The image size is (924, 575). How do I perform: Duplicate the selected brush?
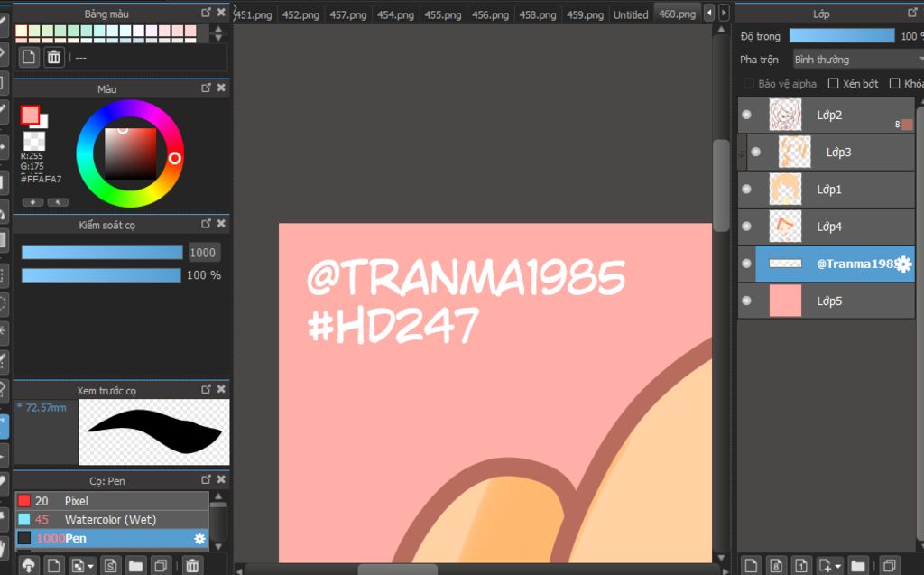pyautogui.click(x=161, y=566)
